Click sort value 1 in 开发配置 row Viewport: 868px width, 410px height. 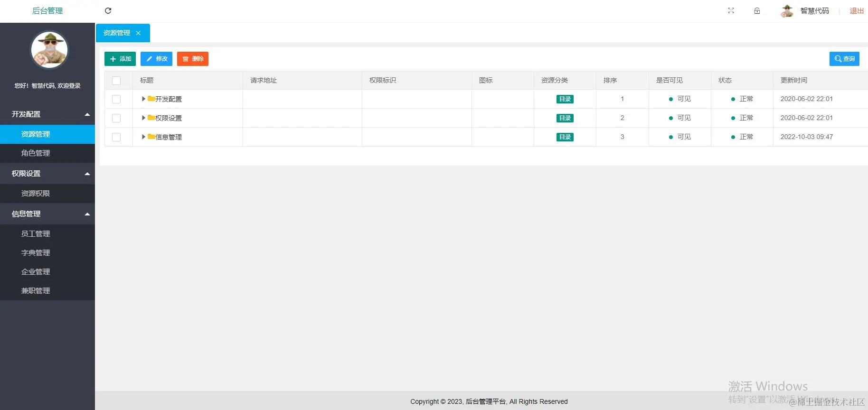click(x=622, y=99)
